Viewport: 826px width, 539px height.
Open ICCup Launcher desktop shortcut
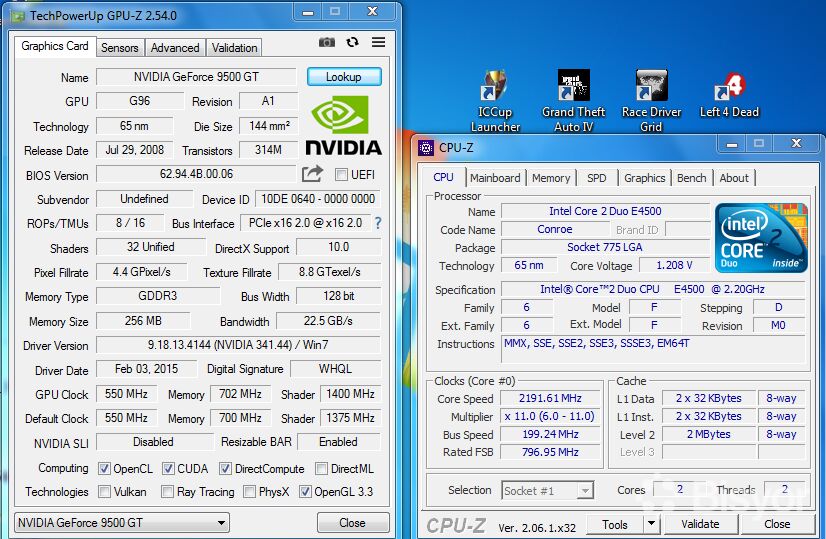(495, 101)
